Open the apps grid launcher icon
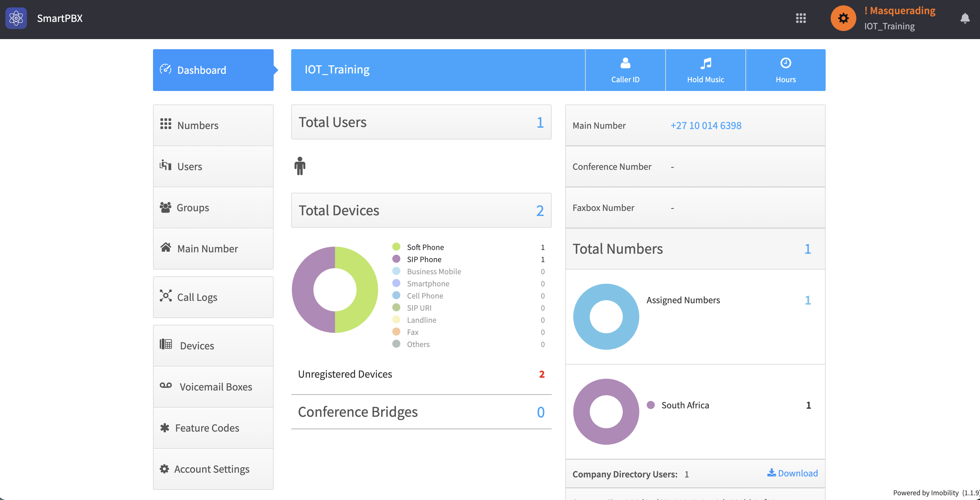 (801, 18)
